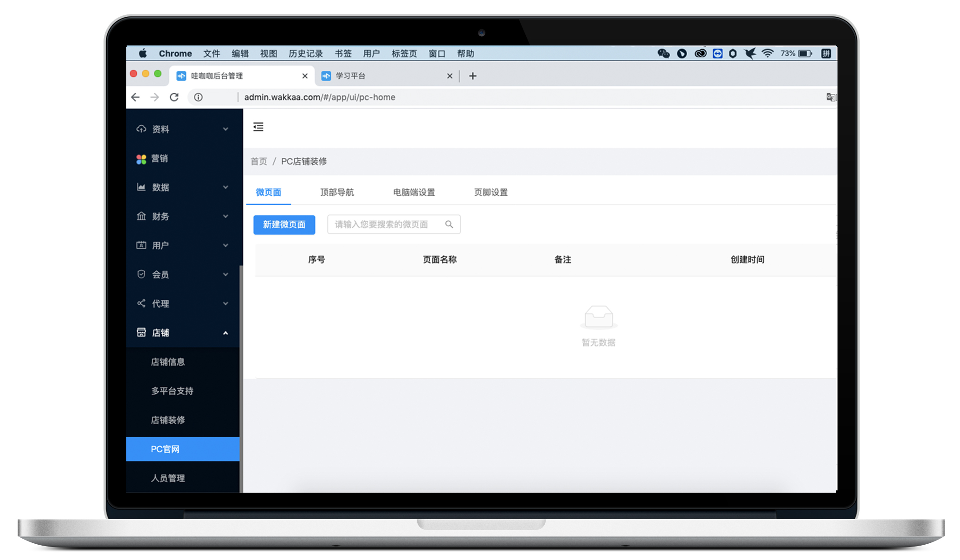
Task: Navigate to 首页 via breadcrumb link
Action: coord(259,161)
